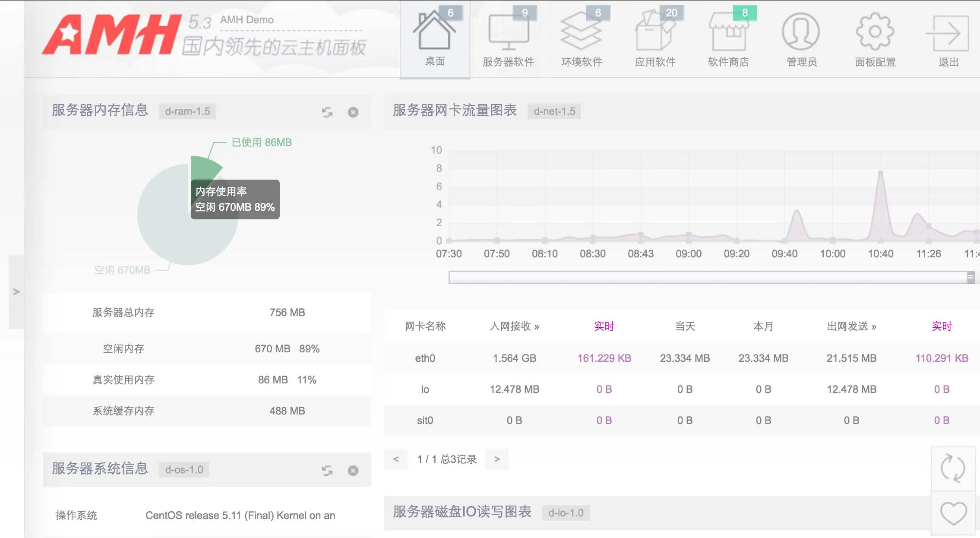Image resolution: width=980 pixels, height=538 pixels.
Task: Refresh the 服务器内存信息 panel
Action: click(327, 112)
